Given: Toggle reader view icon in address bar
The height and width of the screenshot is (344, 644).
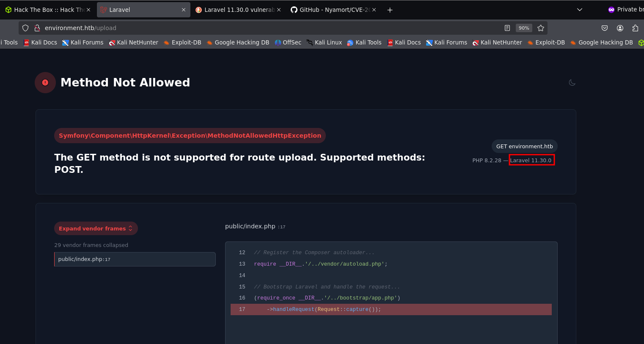Looking at the screenshot, I should (x=507, y=28).
